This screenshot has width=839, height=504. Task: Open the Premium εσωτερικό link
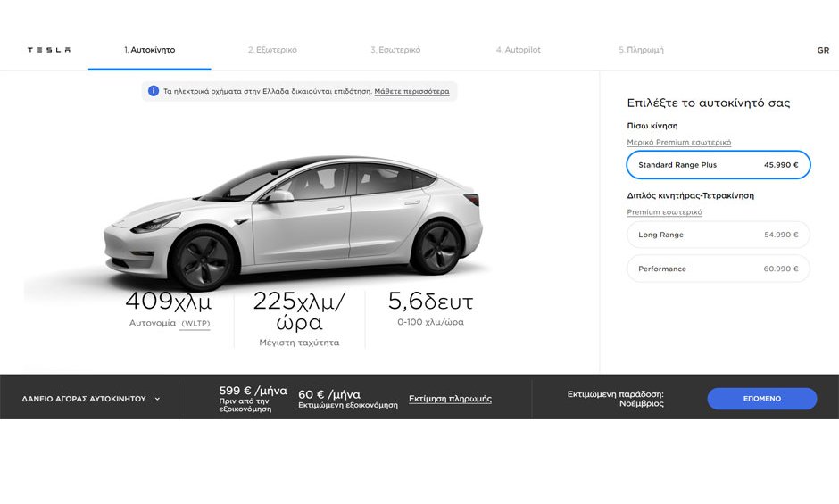coord(664,212)
